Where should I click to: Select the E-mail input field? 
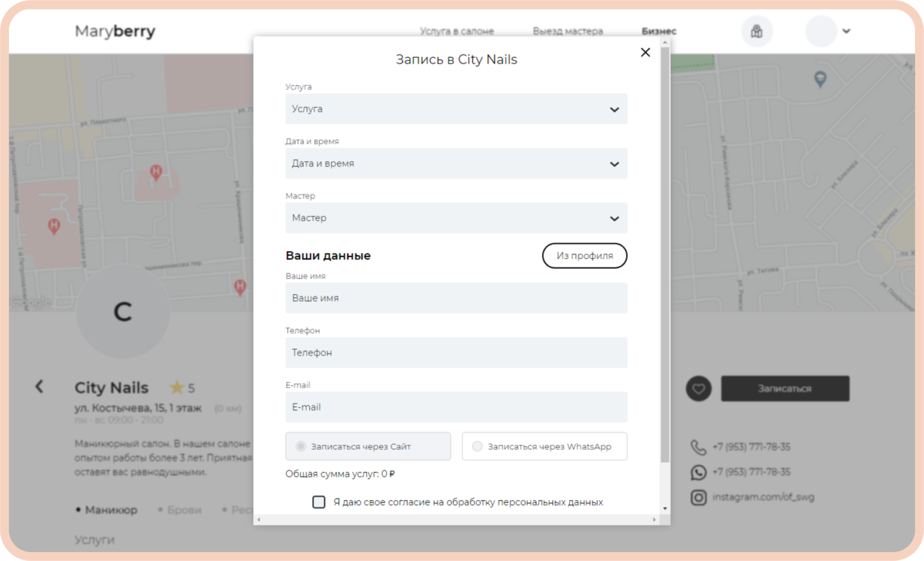(456, 407)
